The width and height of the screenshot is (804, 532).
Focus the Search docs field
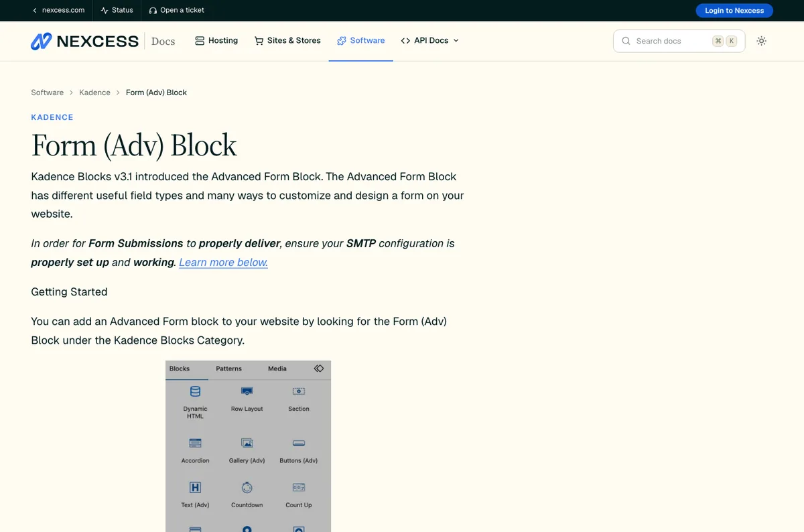[679, 41]
